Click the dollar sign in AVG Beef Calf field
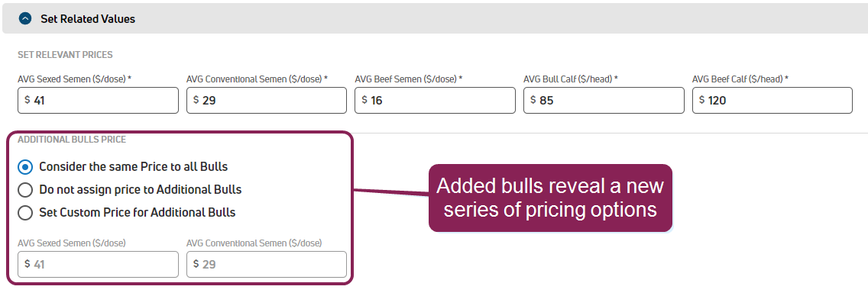The width and height of the screenshot is (868, 296). pos(702,100)
